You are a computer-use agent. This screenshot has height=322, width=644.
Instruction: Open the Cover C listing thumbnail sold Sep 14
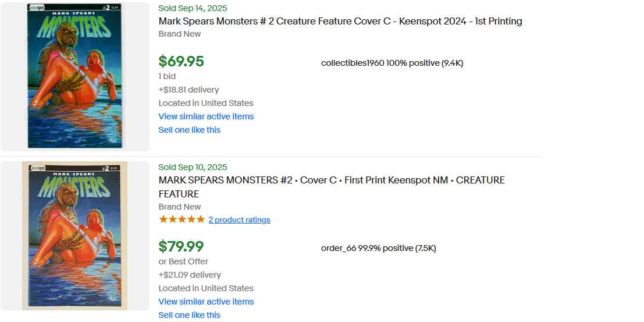tap(74, 76)
